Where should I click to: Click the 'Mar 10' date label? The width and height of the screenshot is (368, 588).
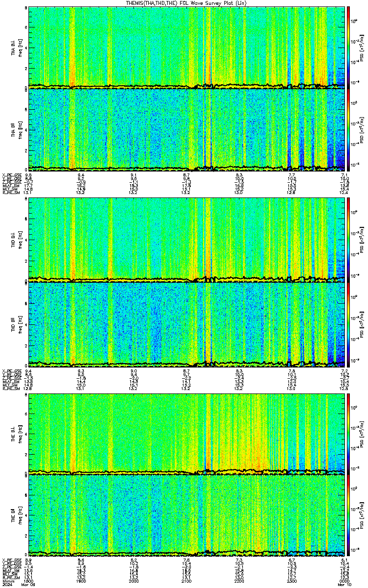click(345, 585)
